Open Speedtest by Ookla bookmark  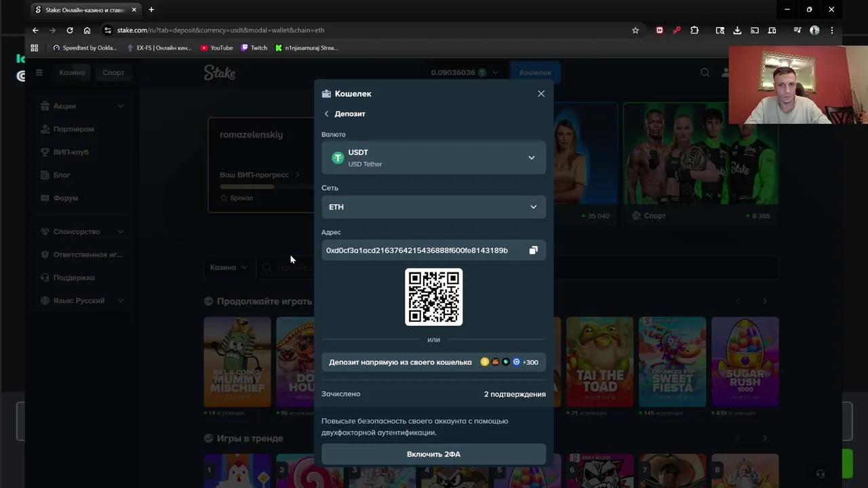85,48
